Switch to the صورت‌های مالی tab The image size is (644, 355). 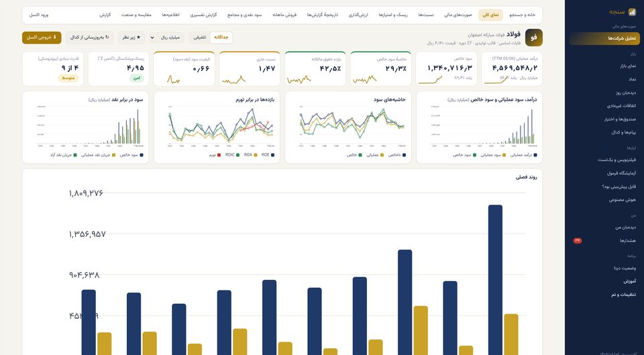tap(458, 15)
